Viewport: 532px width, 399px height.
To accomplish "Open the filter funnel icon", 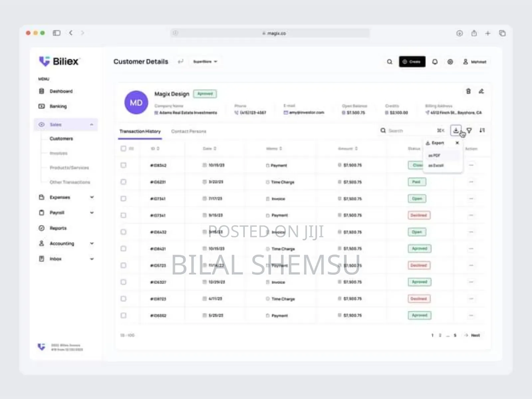I will [469, 130].
